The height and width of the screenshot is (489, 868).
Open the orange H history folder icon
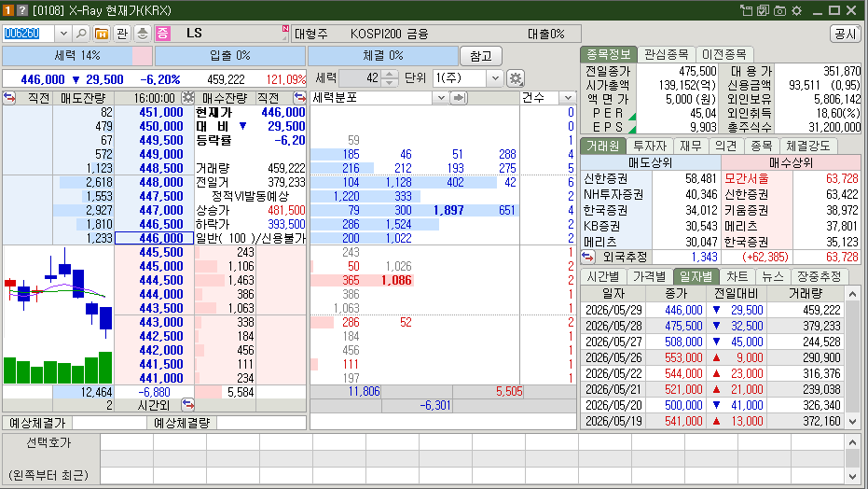coord(102,34)
